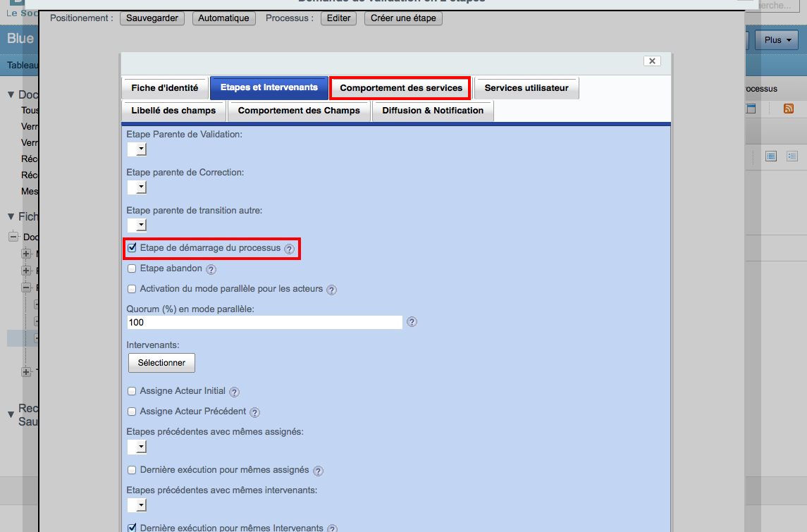The width and height of the screenshot is (807, 532).
Task: Open help icon next to Etape abandon
Action: point(211,269)
